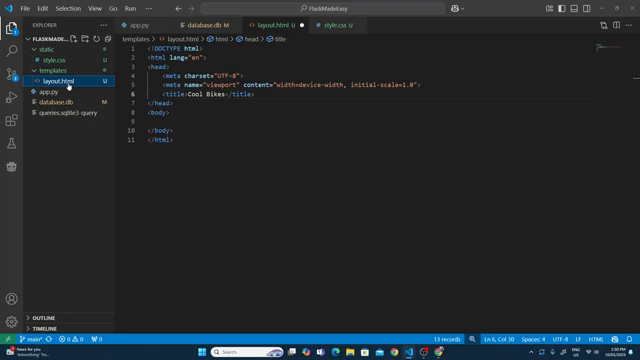Click the title breadcrumb segment
The height and width of the screenshot is (360, 640).
(x=276, y=39)
